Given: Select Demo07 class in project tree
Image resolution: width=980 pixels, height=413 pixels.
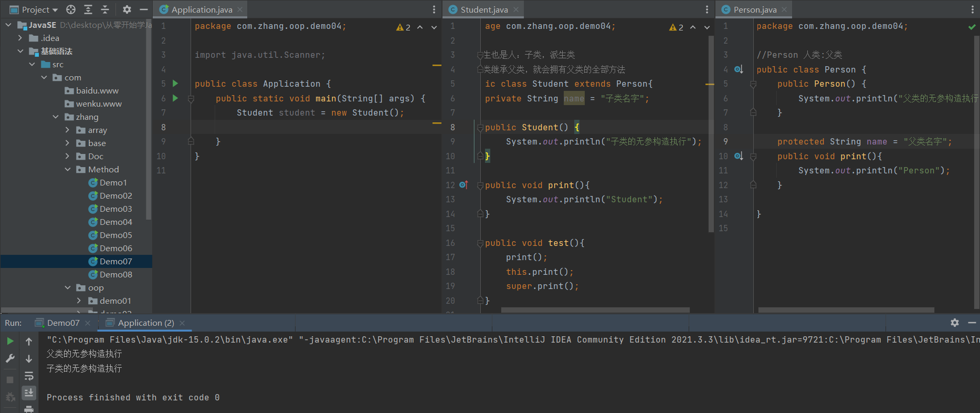Looking at the screenshot, I should [x=76, y=261].
